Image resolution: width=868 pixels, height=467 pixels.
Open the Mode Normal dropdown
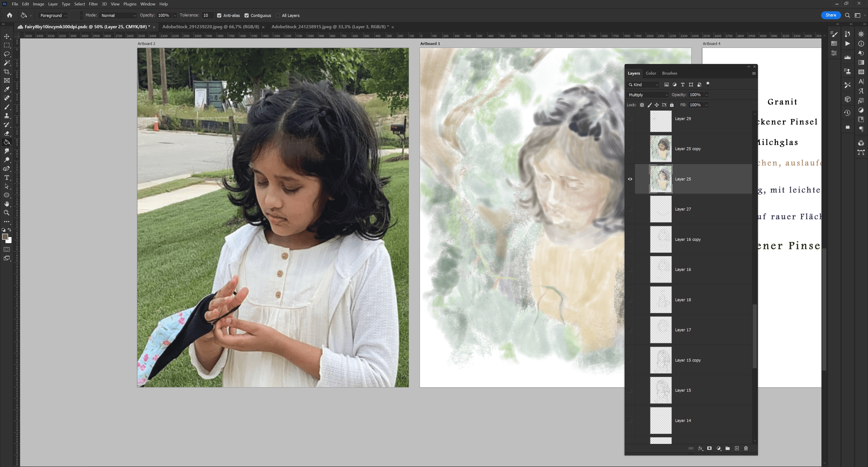click(x=118, y=16)
